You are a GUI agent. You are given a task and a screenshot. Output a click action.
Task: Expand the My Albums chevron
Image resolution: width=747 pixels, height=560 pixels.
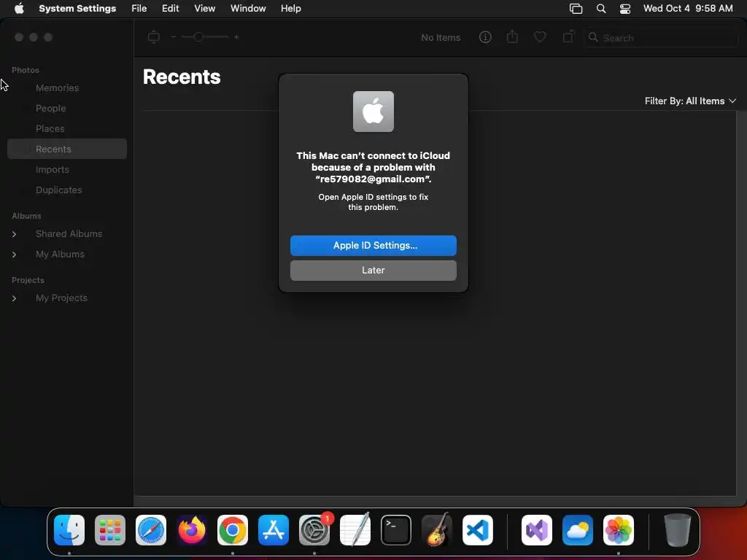coord(15,254)
